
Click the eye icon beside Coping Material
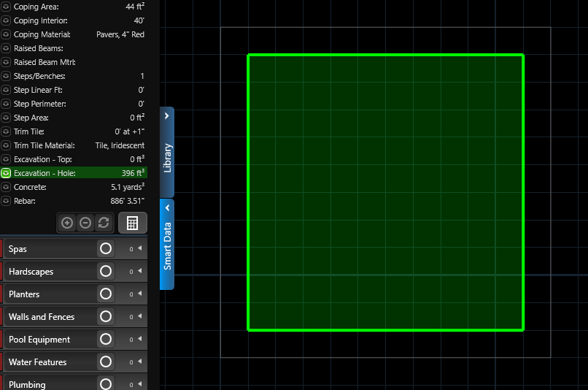pyautogui.click(x=6, y=34)
